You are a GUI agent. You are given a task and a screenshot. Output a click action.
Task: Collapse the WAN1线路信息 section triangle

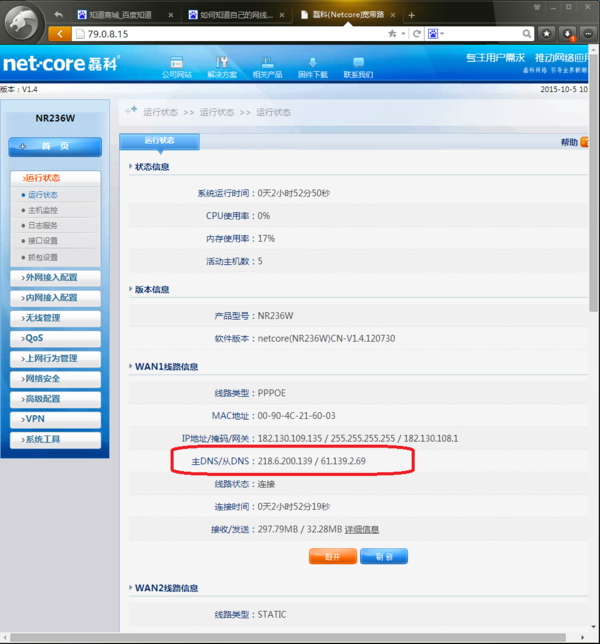point(130,366)
